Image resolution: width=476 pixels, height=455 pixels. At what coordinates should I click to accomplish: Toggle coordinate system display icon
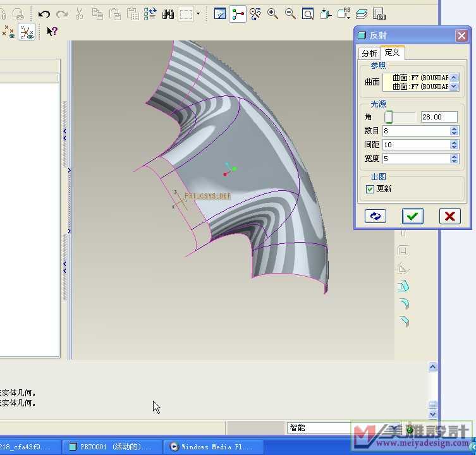(x=27, y=31)
